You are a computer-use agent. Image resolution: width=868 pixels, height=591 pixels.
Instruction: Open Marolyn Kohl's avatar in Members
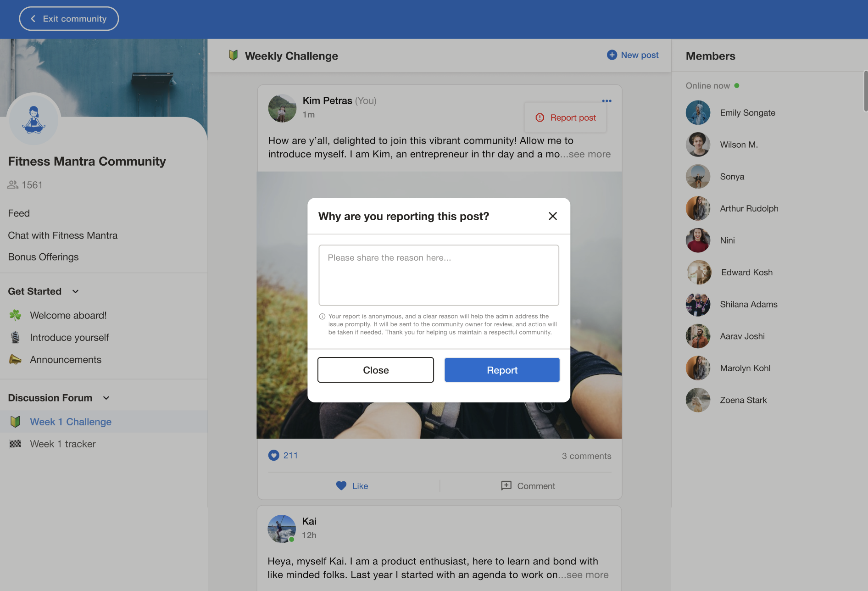(698, 368)
